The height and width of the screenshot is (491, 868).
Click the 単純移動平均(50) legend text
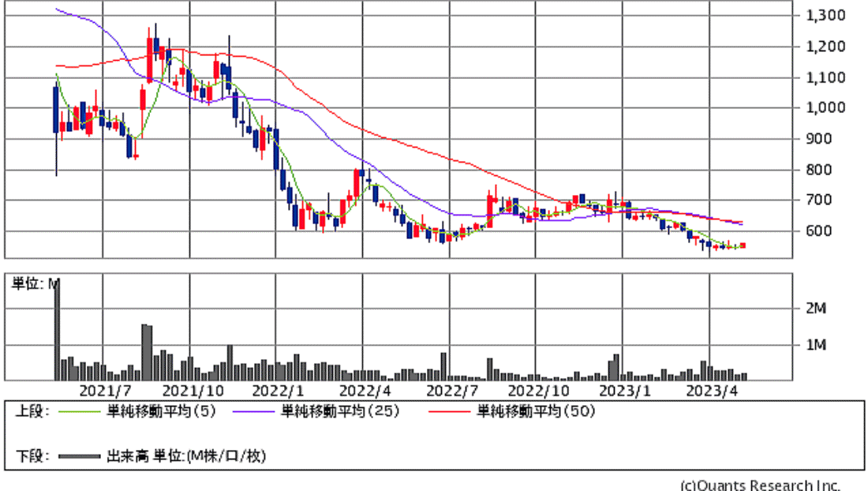click(536, 411)
